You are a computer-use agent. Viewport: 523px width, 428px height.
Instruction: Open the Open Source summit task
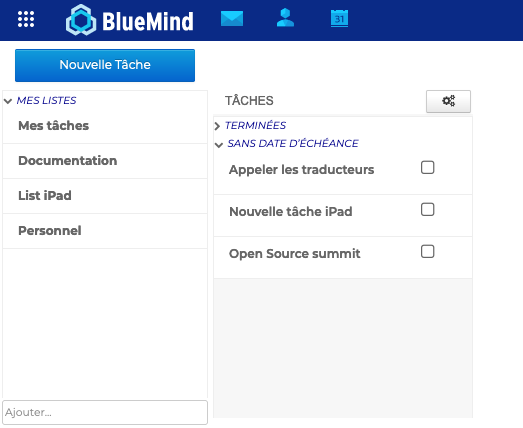[x=295, y=254]
